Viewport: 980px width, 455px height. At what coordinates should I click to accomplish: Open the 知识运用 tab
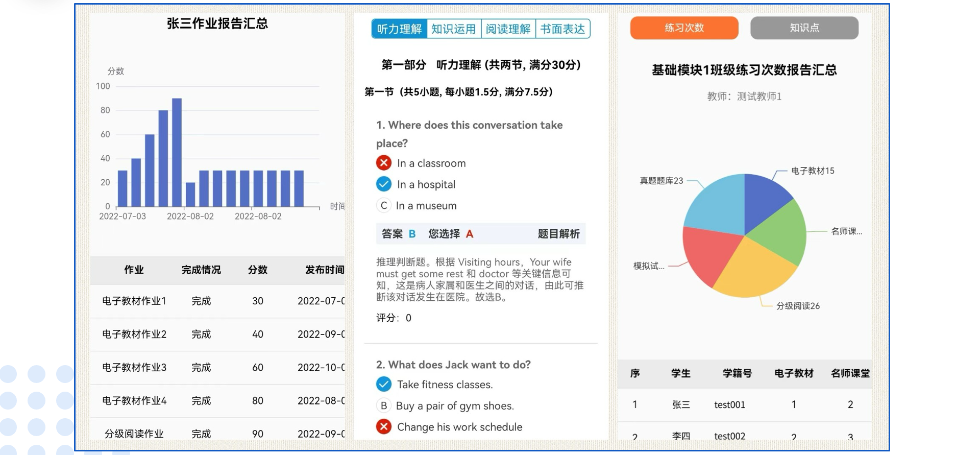453,29
